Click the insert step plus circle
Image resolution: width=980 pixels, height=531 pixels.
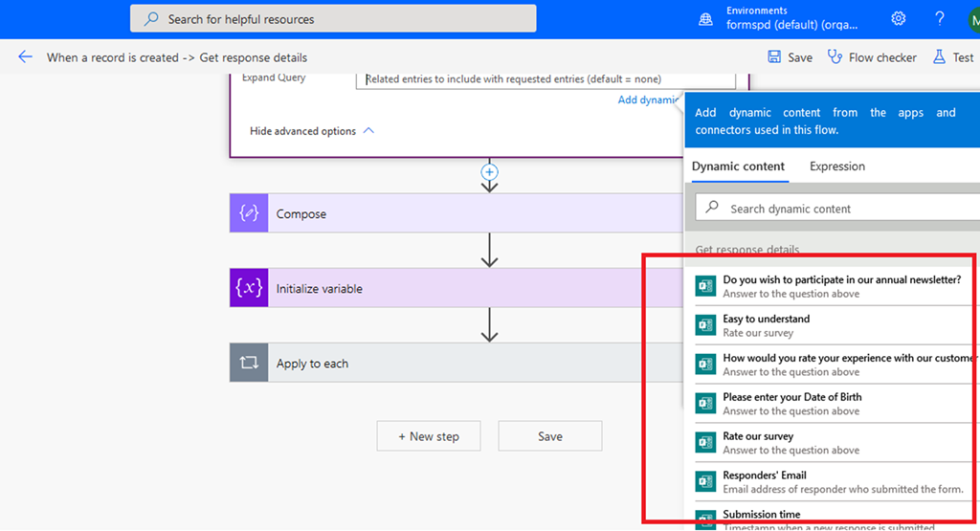tap(490, 172)
